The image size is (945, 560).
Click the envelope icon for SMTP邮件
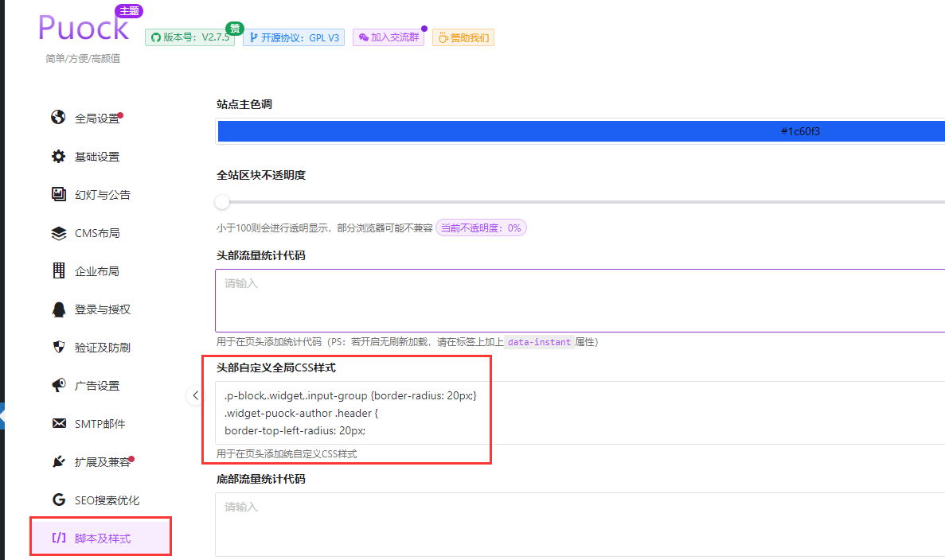click(59, 423)
